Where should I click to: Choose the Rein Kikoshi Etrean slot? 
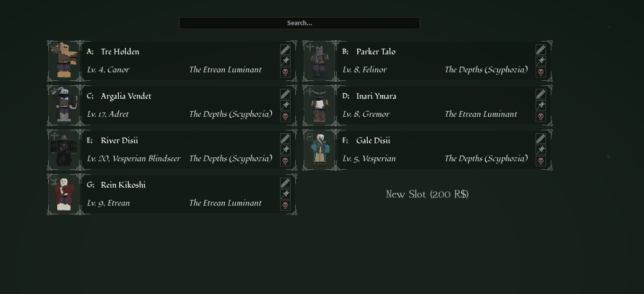click(x=172, y=194)
